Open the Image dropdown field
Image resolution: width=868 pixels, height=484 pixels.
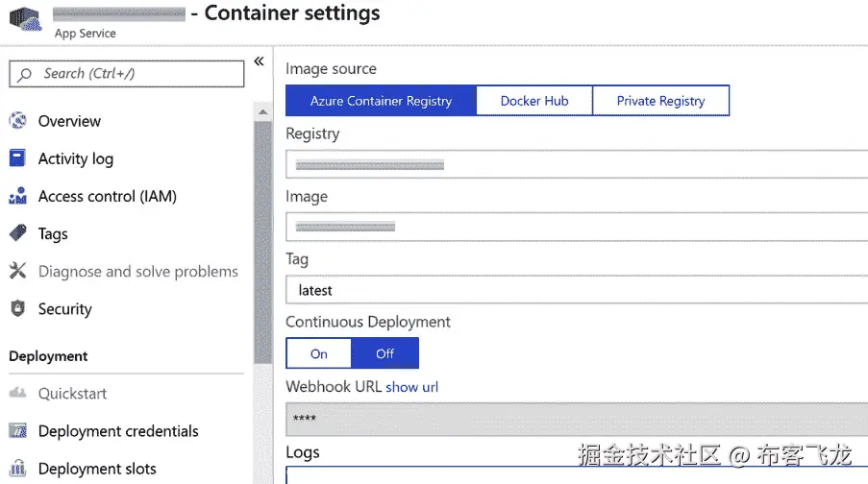pos(577,227)
